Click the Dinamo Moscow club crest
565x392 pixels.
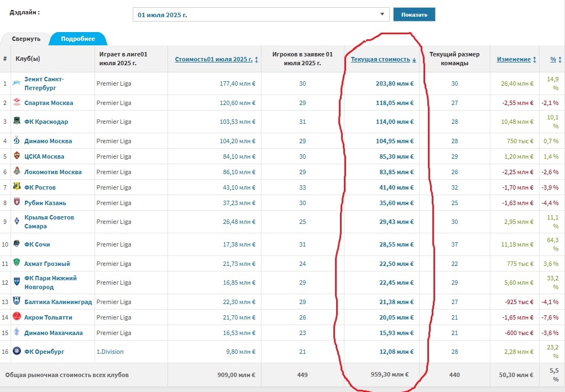tap(17, 140)
